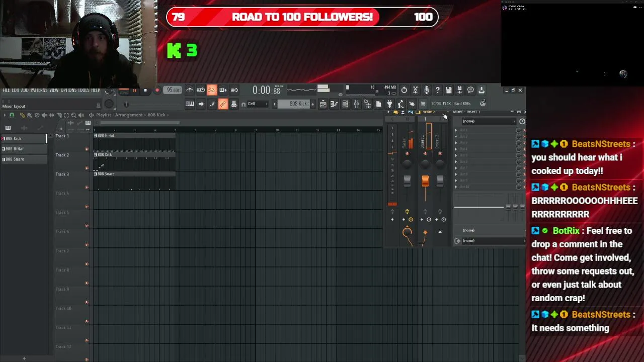Toggle the metronome icon

(190, 90)
